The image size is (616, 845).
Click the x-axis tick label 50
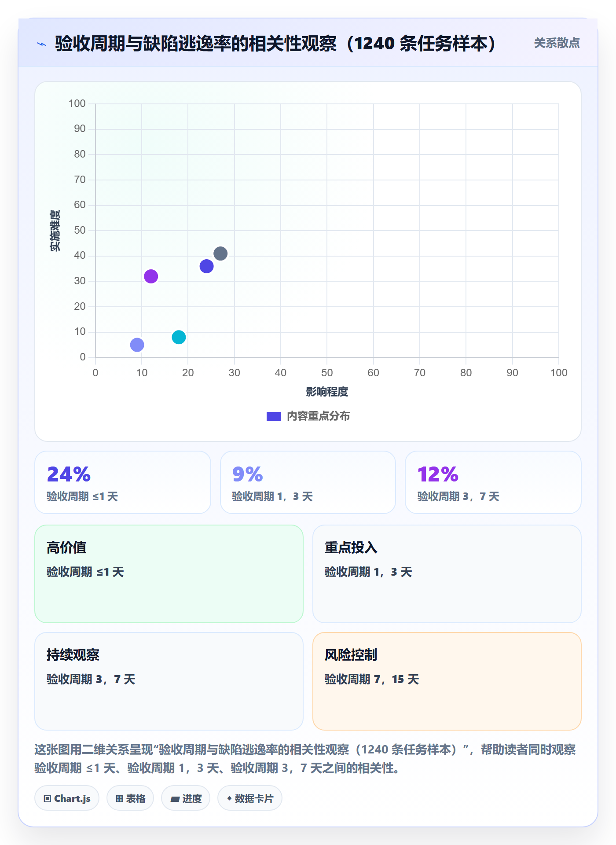[x=327, y=373]
